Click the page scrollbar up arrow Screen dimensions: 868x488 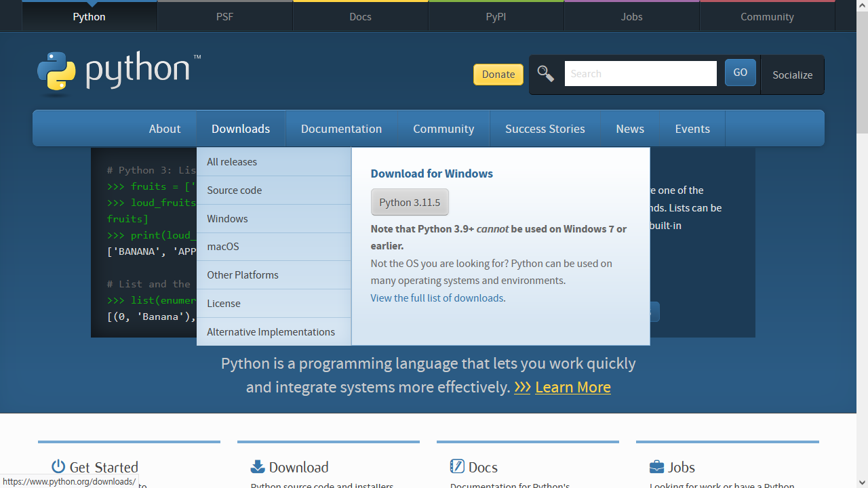[862, 5]
